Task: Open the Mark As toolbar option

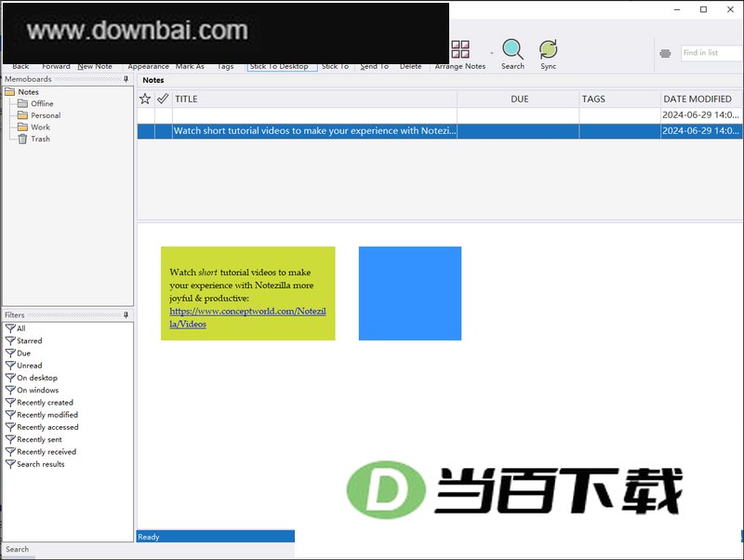Action: (x=190, y=66)
